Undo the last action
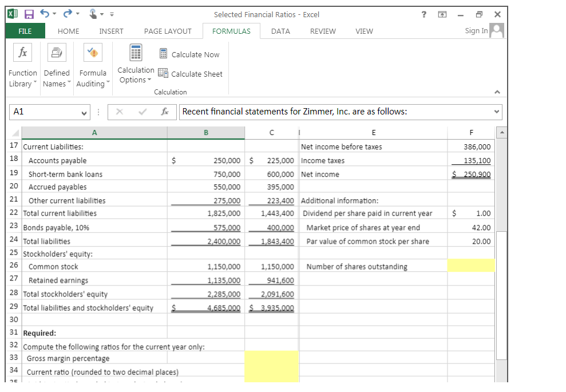Screen dimensions: 566x392 pyautogui.click(x=45, y=14)
